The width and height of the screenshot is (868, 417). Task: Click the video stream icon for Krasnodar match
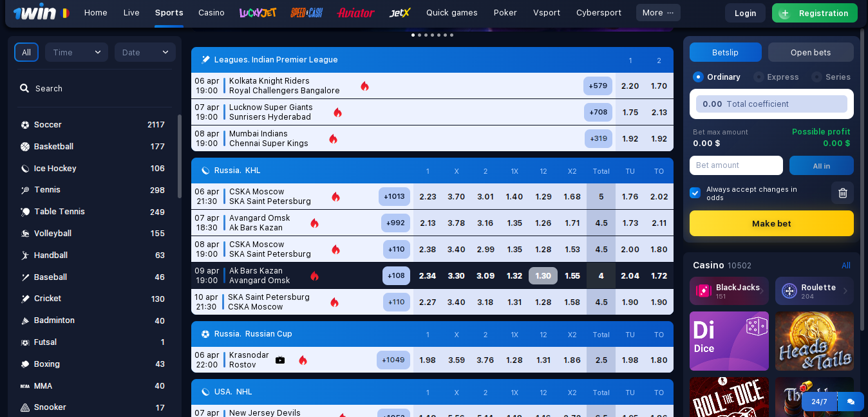pyautogui.click(x=280, y=360)
